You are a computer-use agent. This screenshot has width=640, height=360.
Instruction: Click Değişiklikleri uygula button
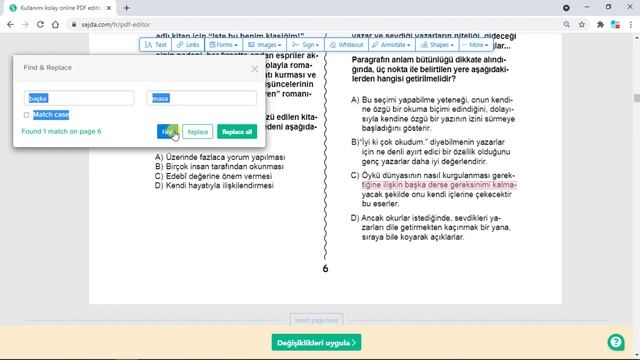coord(316,343)
